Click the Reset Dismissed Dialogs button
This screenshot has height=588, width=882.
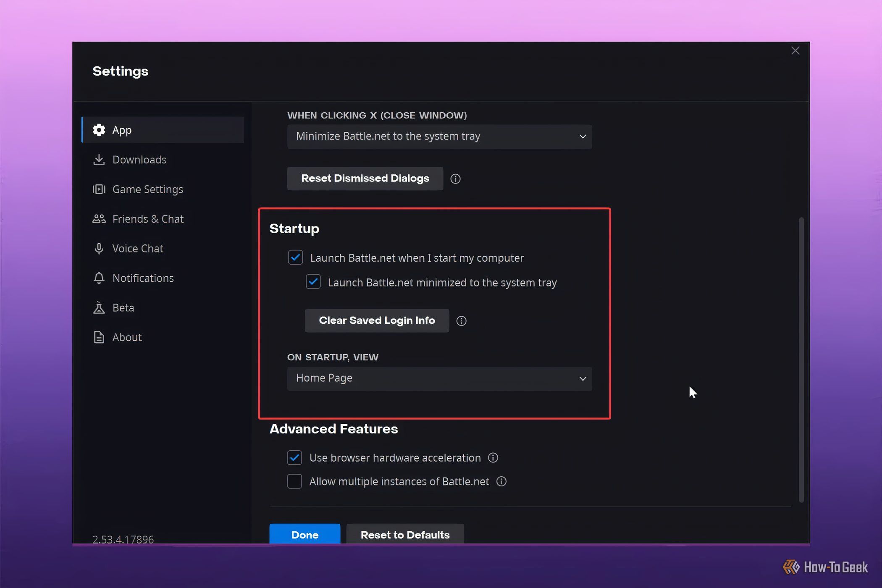pos(365,178)
